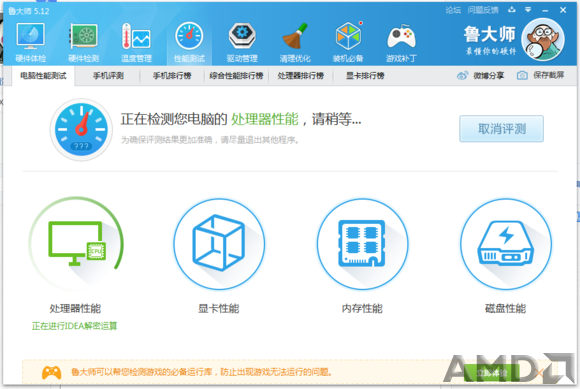The height and width of the screenshot is (389, 580).
Task: Click the 磁盘性能 label
Action: 505,308
